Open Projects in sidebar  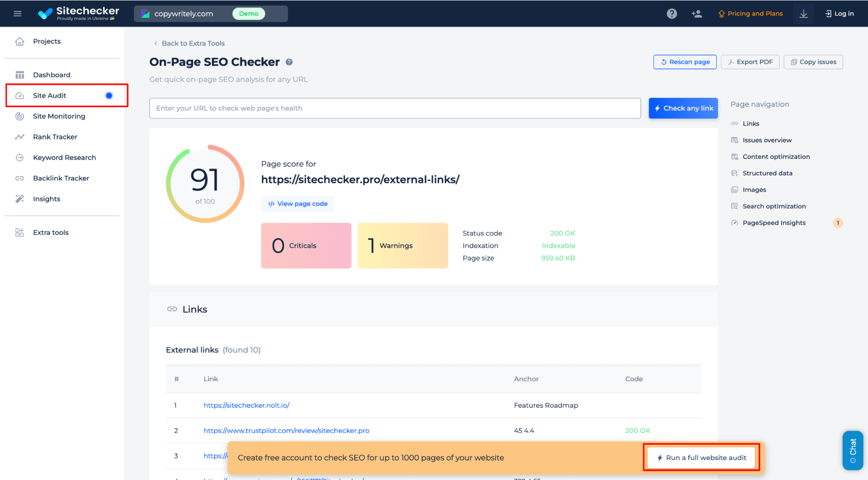(x=47, y=41)
